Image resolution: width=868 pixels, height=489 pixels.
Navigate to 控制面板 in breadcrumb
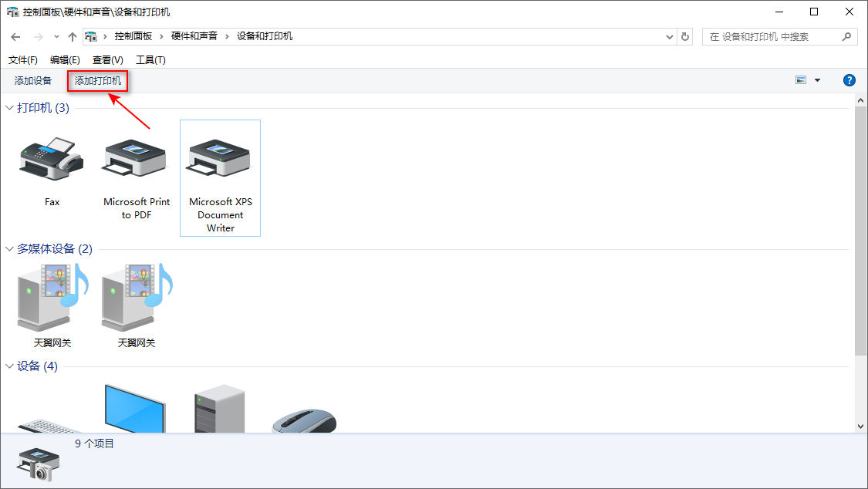(x=133, y=36)
